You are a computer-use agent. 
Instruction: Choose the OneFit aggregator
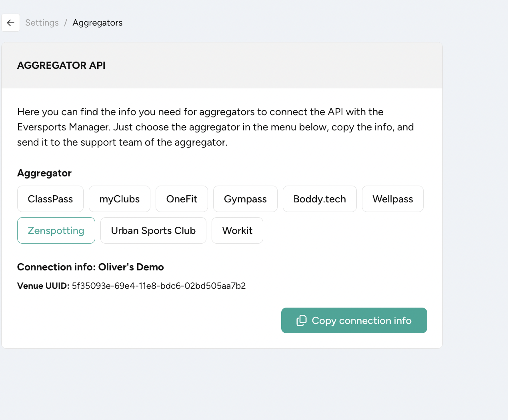(182, 199)
